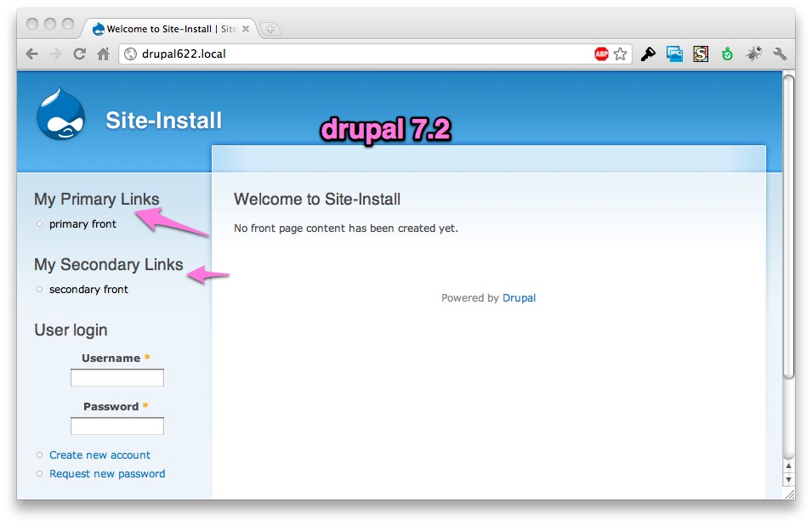Image resolution: width=812 pixels, height=525 pixels.
Task: Click the My Primary Links heading
Action: [x=97, y=199]
